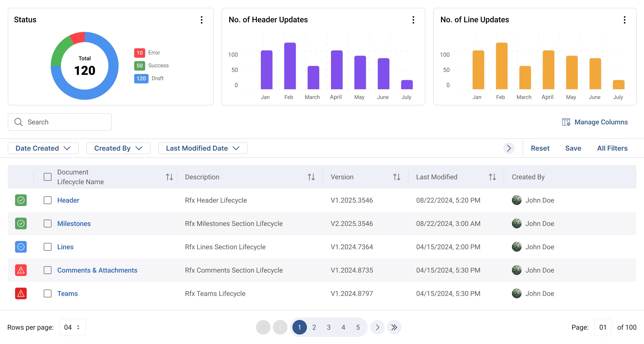Sort by Document Lifecycle Name column
The image size is (644, 344).
[x=169, y=177]
